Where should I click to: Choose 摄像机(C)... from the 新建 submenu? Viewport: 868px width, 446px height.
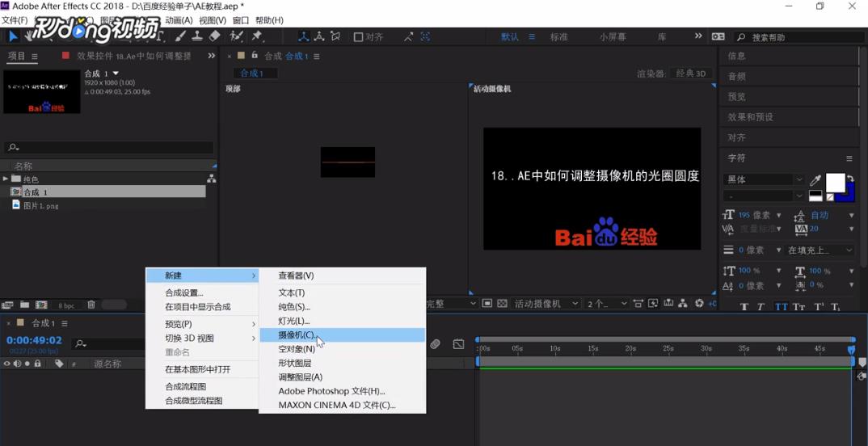coord(343,334)
